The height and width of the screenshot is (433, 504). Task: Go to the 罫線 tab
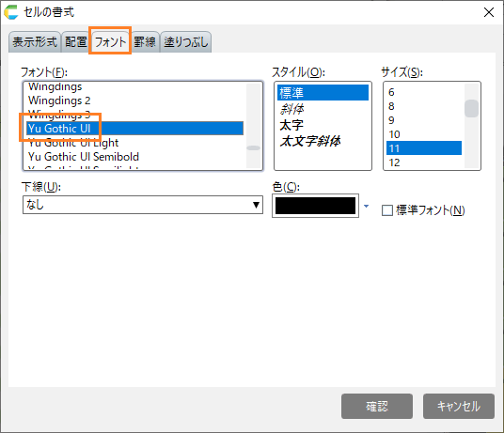click(145, 42)
